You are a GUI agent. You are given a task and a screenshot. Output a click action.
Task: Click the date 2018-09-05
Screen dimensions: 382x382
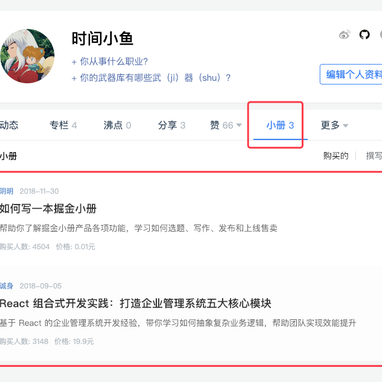tap(41, 286)
